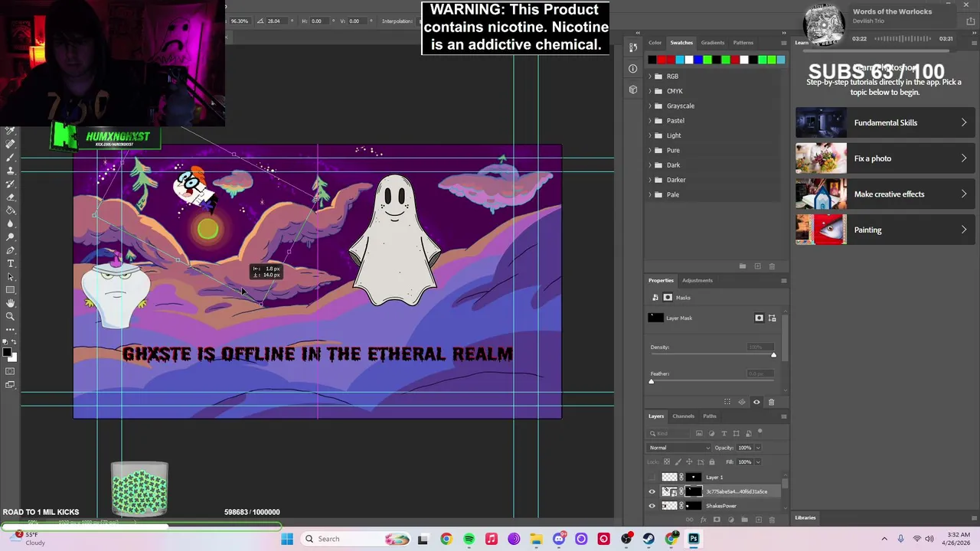Open the extra tools ellipsis menu
The height and width of the screenshot is (551, 980).
(11, 329)
